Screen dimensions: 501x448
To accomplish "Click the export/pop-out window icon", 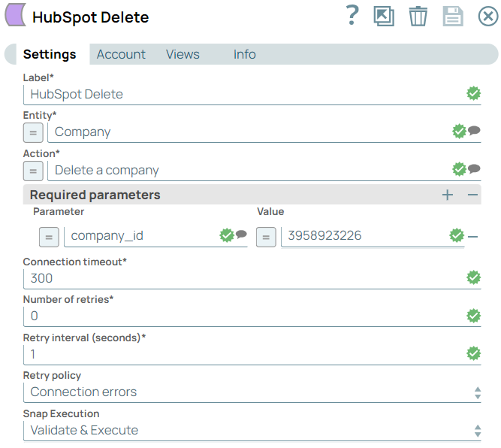I will 384,16.
